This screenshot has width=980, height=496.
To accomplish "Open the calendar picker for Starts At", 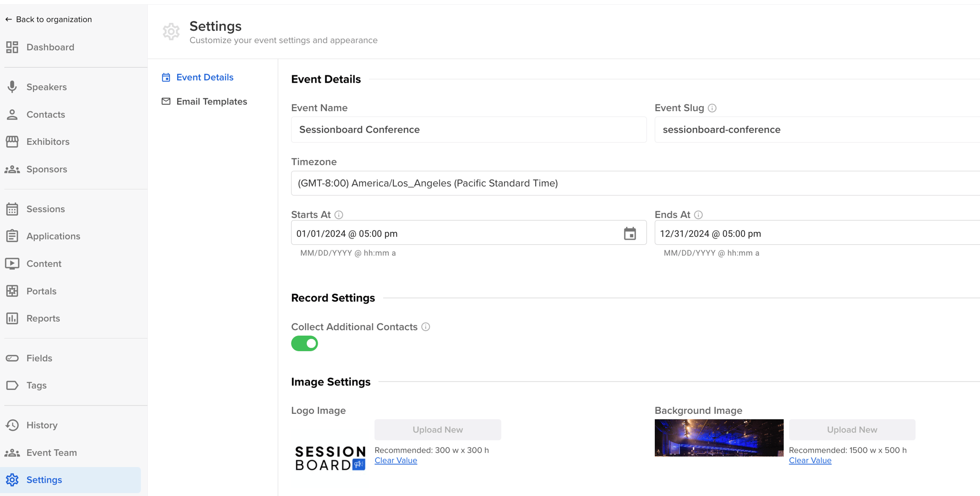I will [x=630, y=233].
